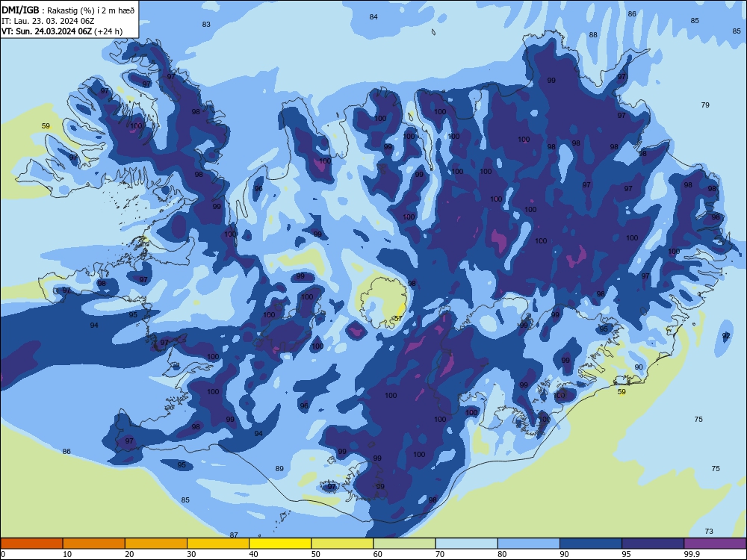Viewport: 747px width, 560px height.
Task: Click the orange 10–20 legend swatch
Action: pos(94,544)
